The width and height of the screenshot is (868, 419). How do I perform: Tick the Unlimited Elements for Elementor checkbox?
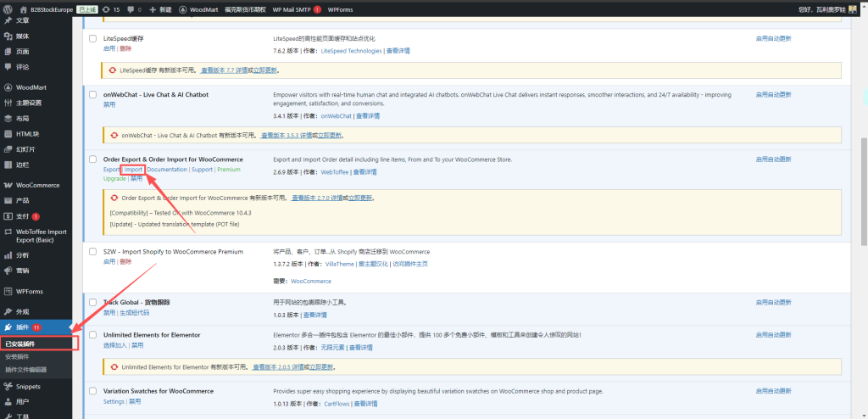pyautogui.click(x=93, y=335)
